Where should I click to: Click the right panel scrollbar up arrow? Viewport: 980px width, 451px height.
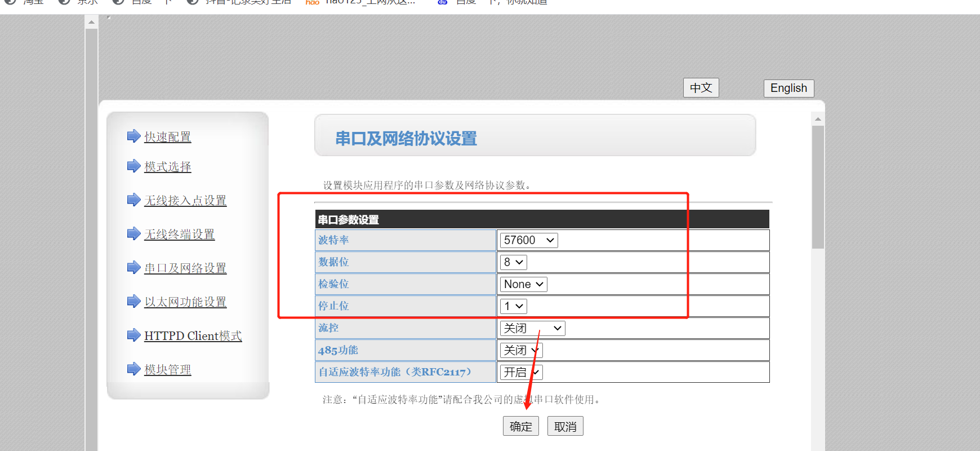818,119
